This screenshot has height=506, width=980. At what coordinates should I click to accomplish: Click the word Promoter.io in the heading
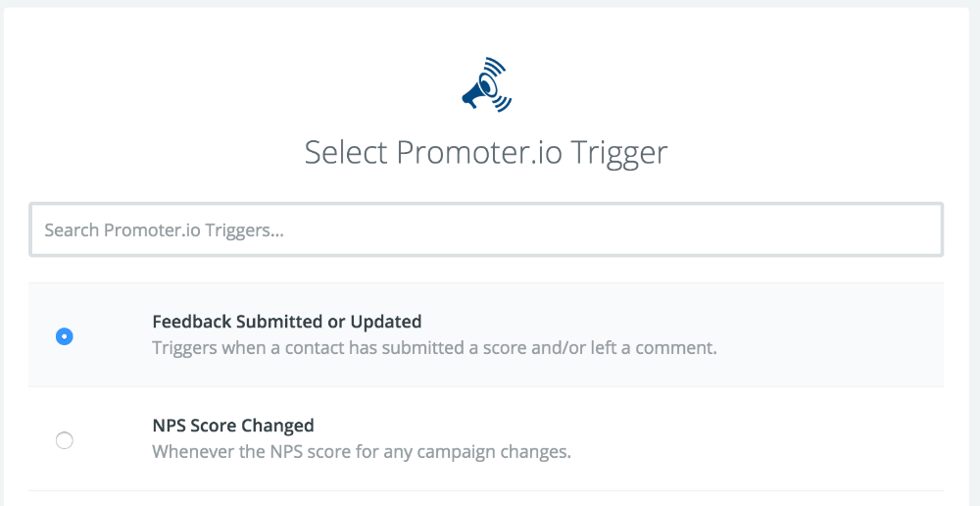[x=478, y=153]
